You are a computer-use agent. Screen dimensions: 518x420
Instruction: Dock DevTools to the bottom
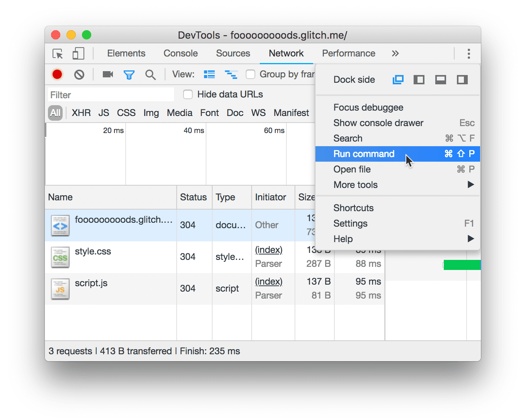tap(440, 80)
